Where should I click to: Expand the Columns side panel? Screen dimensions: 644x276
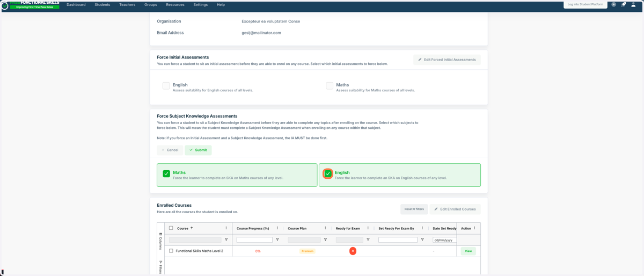[160, 241]
